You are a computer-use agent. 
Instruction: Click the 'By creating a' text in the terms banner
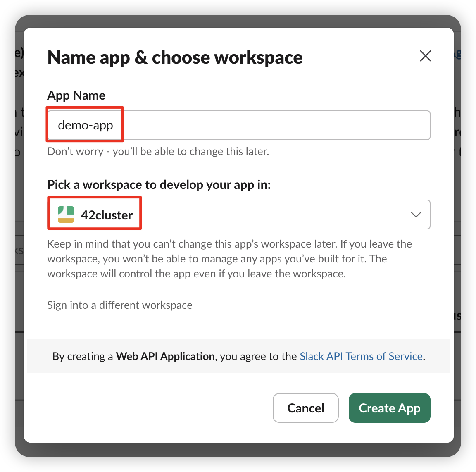[83, 356]
